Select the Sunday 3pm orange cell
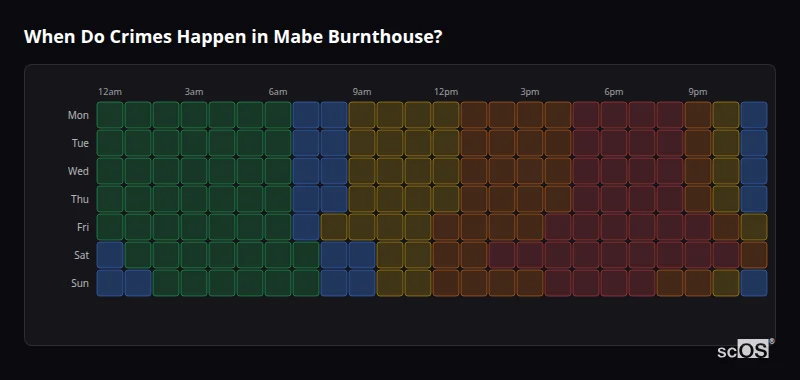Viewport: 800px width, 380px height. coord(530,283)
